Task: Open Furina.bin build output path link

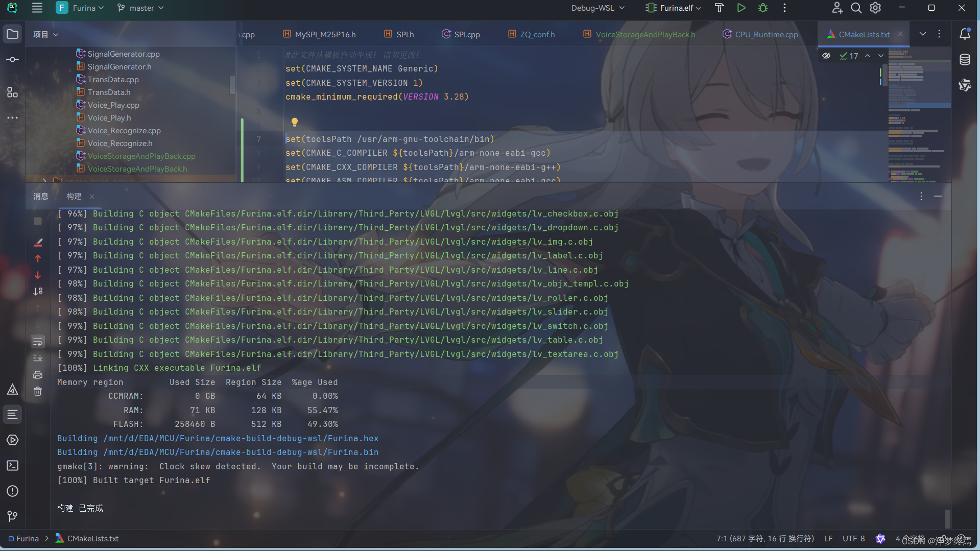Action: point(241,452)
